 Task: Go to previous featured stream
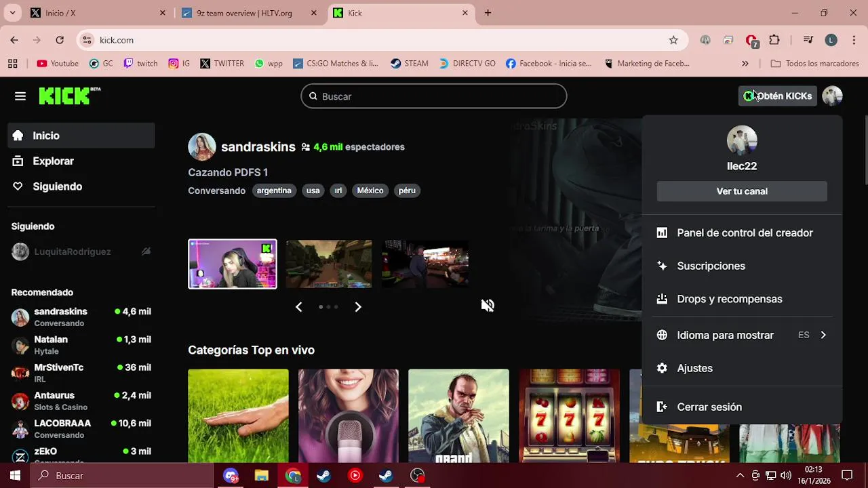pos(298,307)
